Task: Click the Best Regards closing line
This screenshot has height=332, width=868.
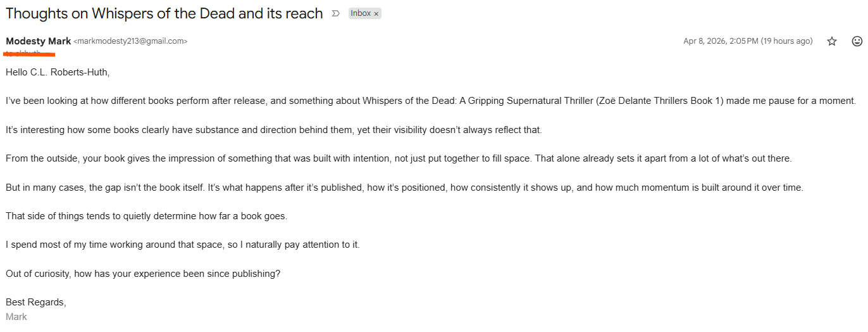Action: coord(36,302)
